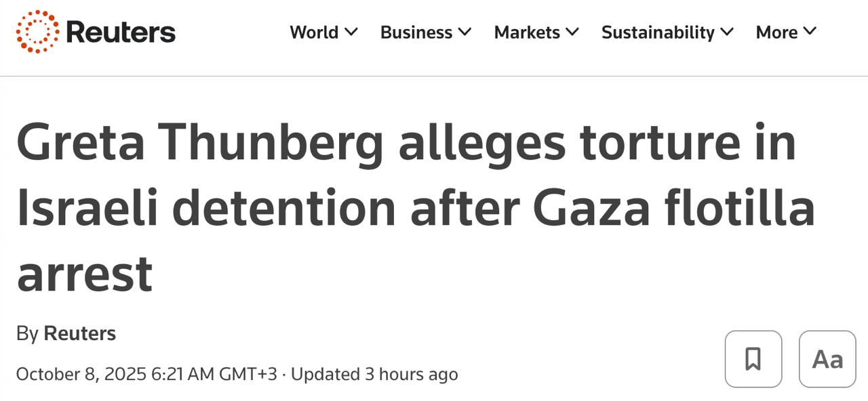Viewport: 868px width, 401px height.
Task: Click 'Gaza flotilla' in the headline
Action: coord(673,207)
